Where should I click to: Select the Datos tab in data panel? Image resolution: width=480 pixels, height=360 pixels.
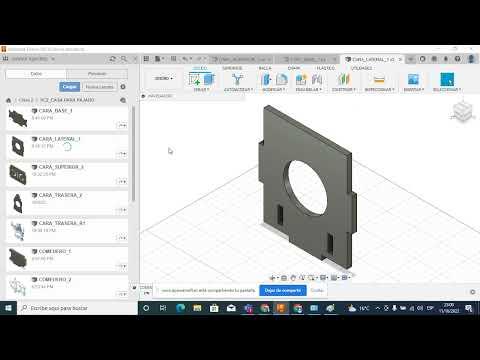tap(36, 74)
